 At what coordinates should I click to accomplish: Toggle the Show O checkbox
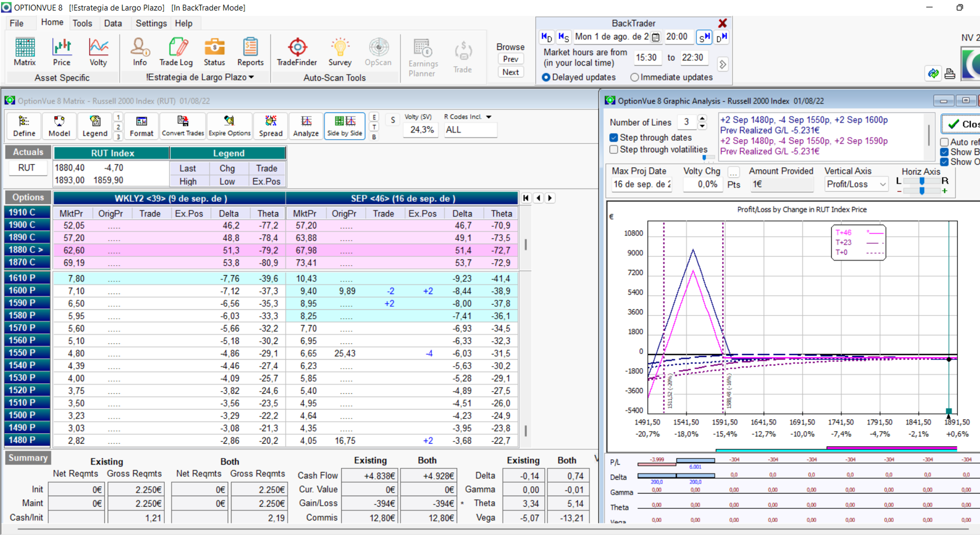pyautogui.click(x=945, y=162)
